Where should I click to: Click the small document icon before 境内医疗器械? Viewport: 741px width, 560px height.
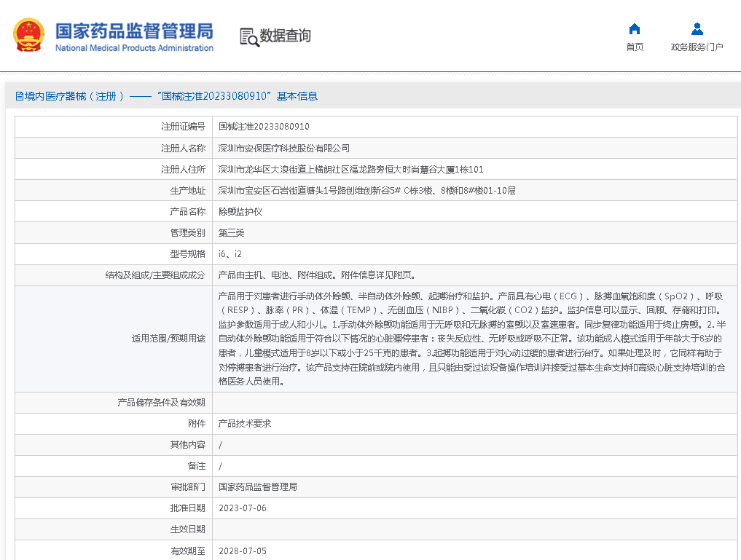[x=20, y=96]
